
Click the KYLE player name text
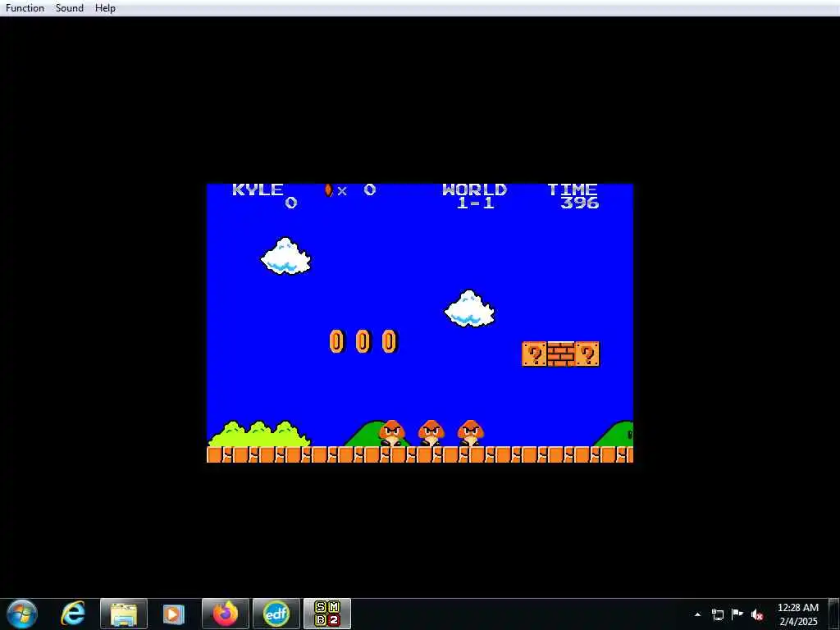coord(258,189)
